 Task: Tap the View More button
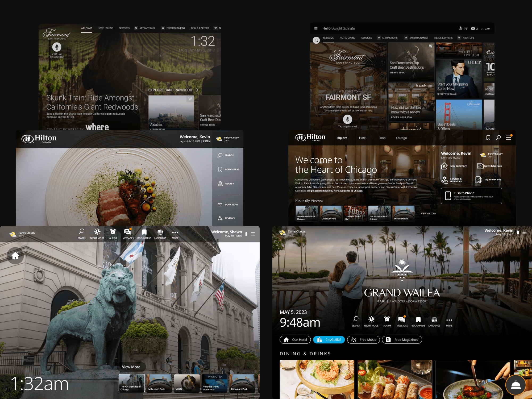coord(131,367)
